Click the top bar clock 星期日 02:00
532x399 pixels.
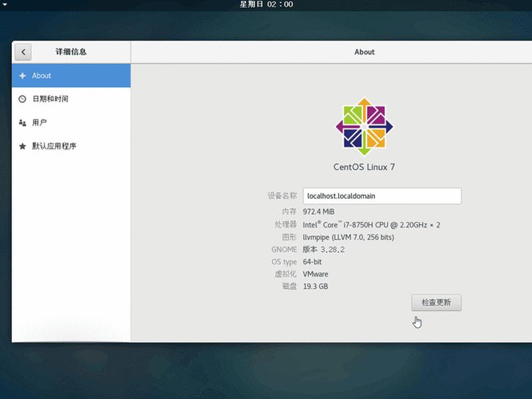point(267,5)
